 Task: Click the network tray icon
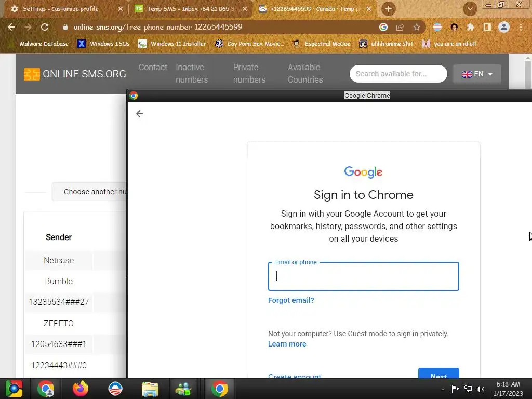468,389
